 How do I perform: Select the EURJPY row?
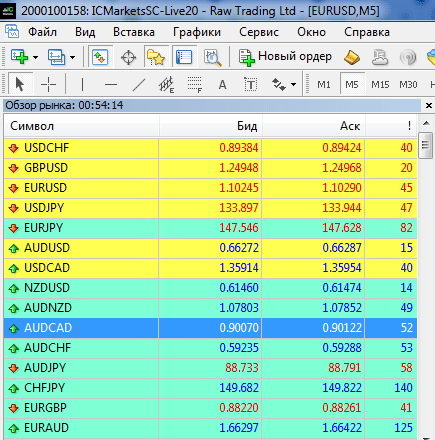(x=210, y=228)
